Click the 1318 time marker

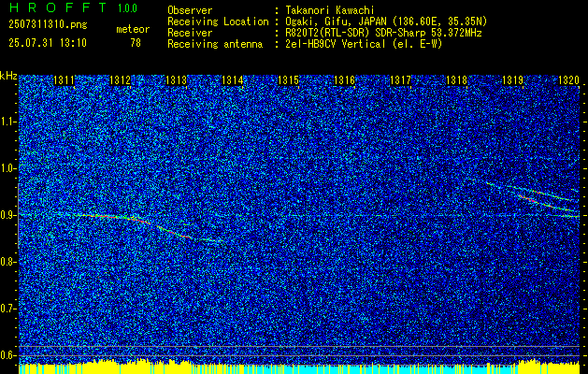pyautogui.click(x=456, y=80)
